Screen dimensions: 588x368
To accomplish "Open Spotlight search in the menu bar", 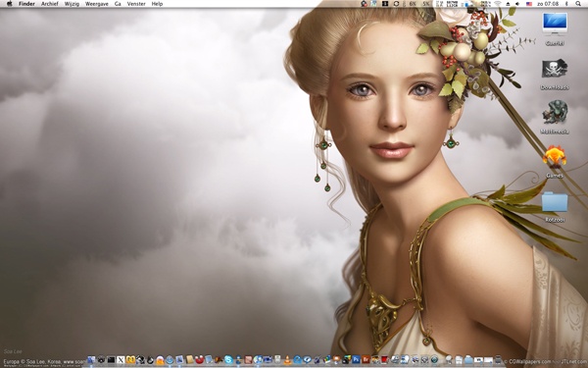I will pos(578,4).
